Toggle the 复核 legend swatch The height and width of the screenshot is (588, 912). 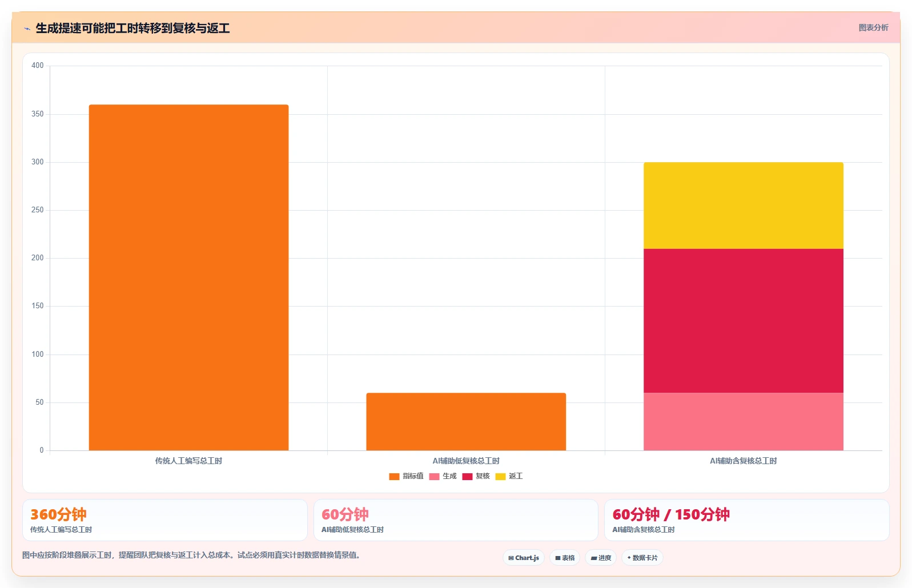(x=467, y=476)
